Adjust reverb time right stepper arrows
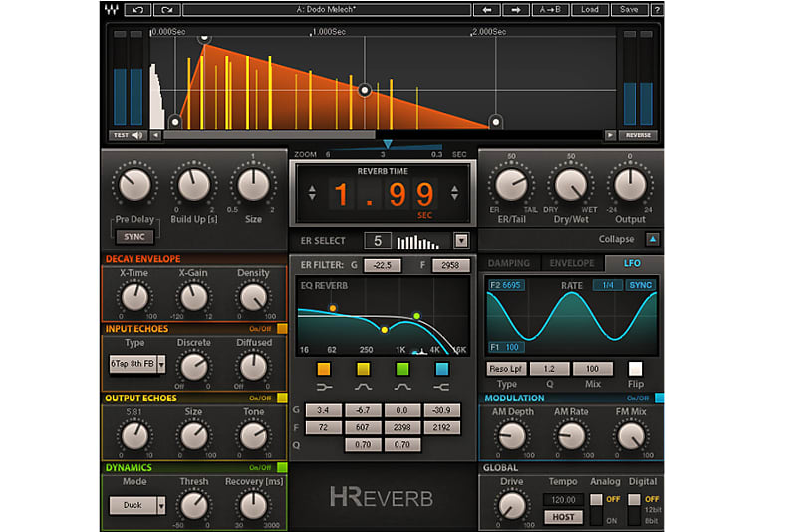 [454, 193]
